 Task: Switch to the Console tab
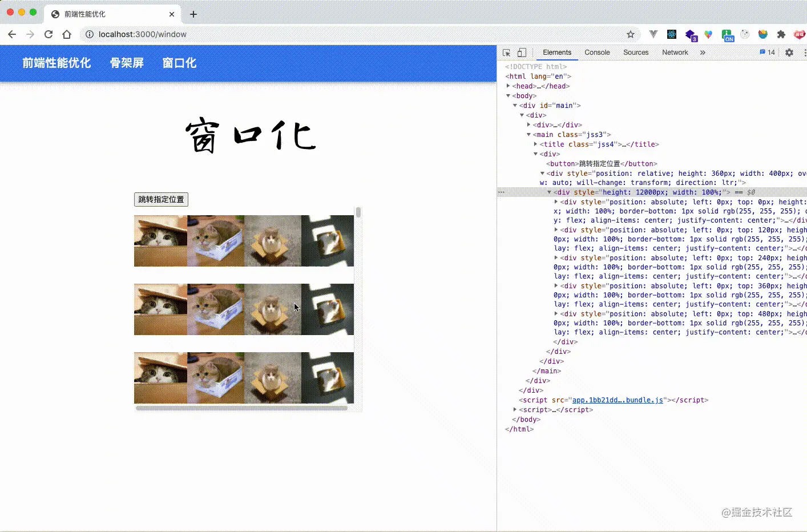click(597, 53)
